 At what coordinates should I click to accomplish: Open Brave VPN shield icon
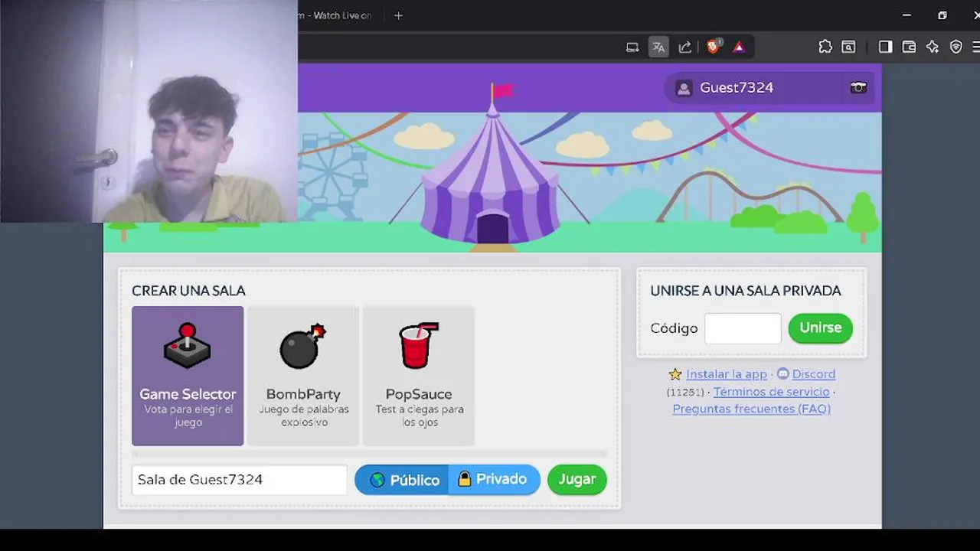pyautogui.click(x=955, y=47)
